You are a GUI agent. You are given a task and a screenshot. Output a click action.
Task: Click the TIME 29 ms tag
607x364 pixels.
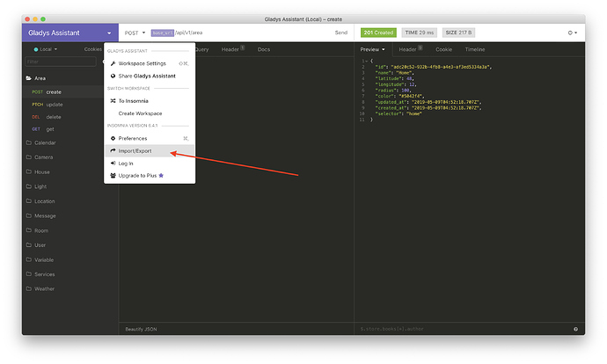[x=420, y=33]
